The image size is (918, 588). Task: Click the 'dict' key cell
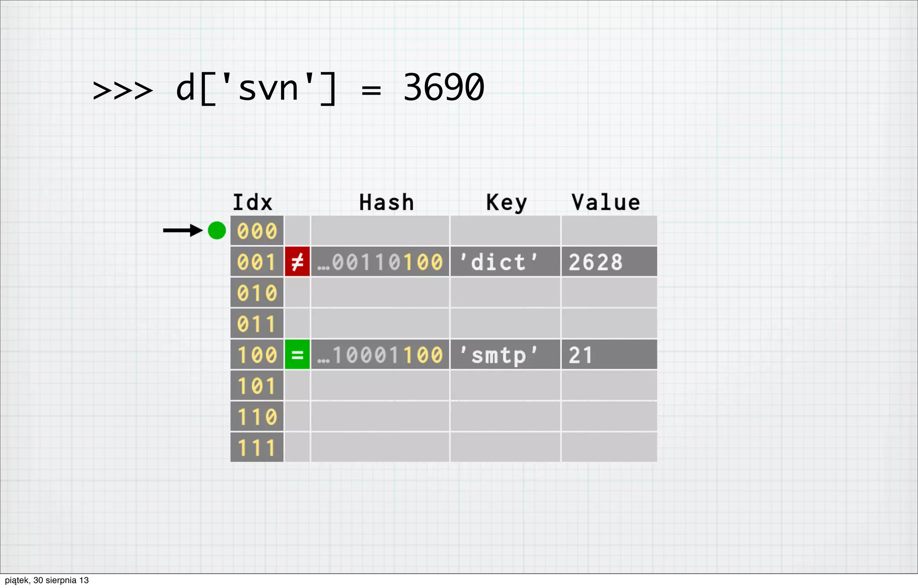(x=505, y=262)
